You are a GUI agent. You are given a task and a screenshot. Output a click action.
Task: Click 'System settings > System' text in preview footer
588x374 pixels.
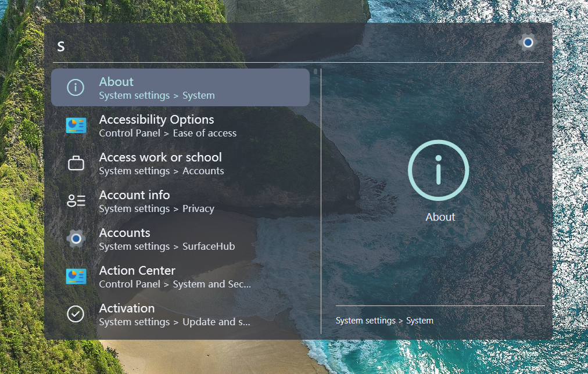(385, 321)
